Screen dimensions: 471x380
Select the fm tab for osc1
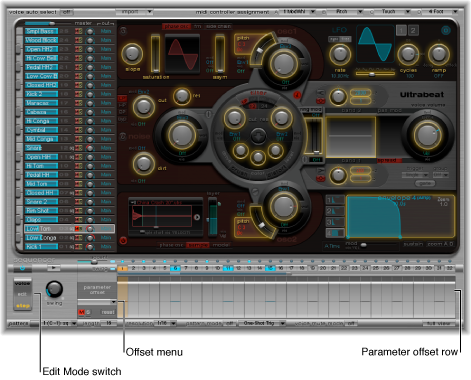click(x=197, y=26)
